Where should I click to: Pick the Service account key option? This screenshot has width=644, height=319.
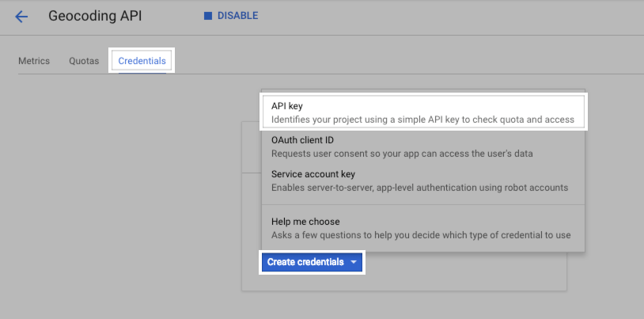tap(313, 174)
